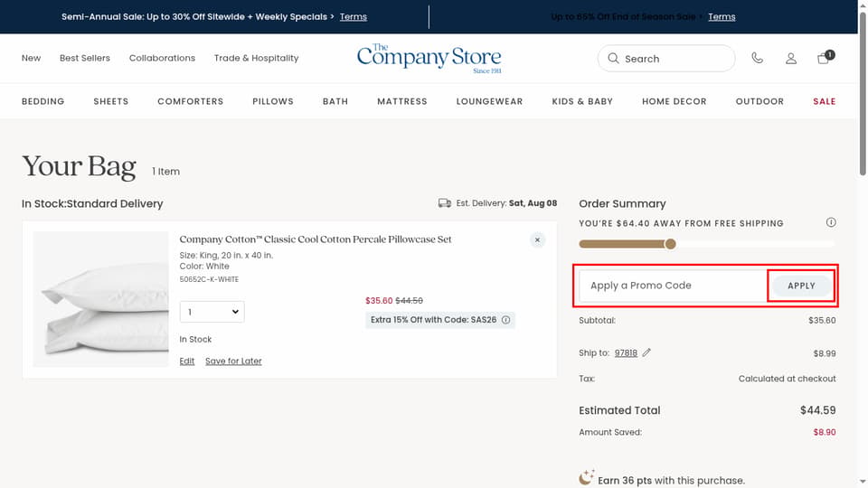Open the Outdoor menu
The width and height of the screenshot is (868, 488).
point(759,101)
